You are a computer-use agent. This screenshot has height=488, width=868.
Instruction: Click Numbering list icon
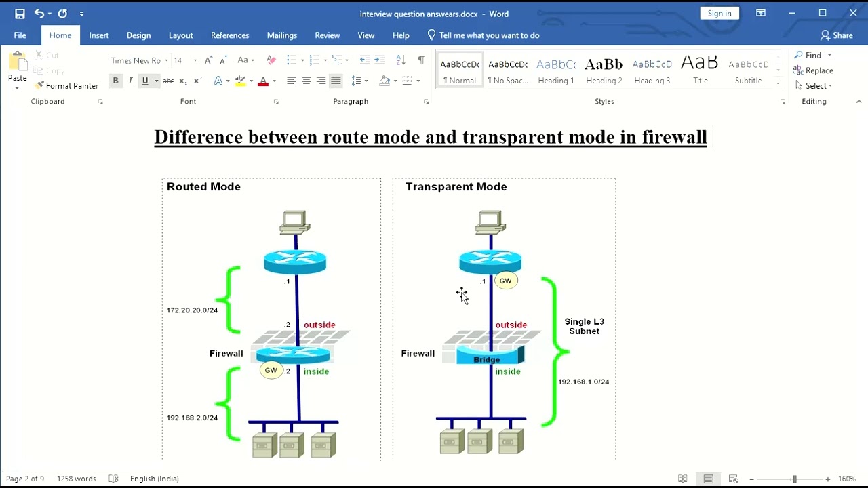click(x=313, y=60)
